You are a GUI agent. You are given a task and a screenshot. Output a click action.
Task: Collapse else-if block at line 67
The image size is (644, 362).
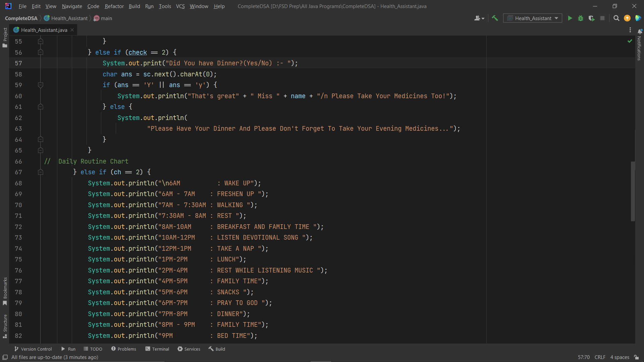tap(41, 172)
